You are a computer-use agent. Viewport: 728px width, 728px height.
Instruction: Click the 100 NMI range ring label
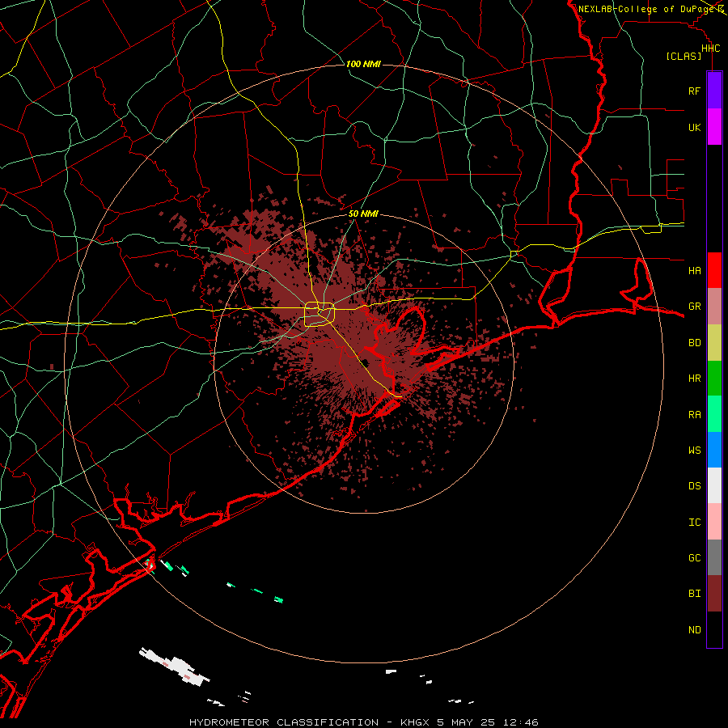pyautogui.click(x=363, y=64)
